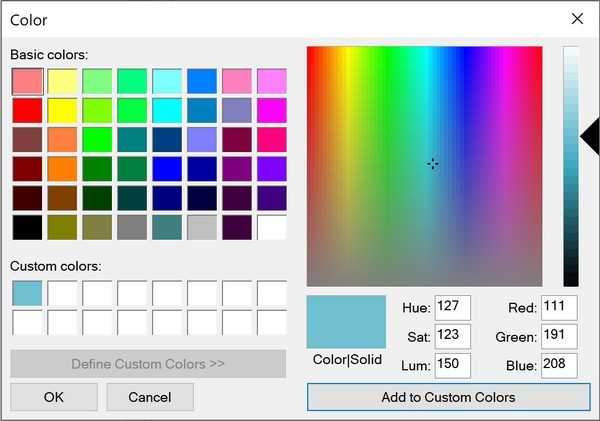Select the red basic color swatch
The image size is (600, 421).
click(27, 110)
